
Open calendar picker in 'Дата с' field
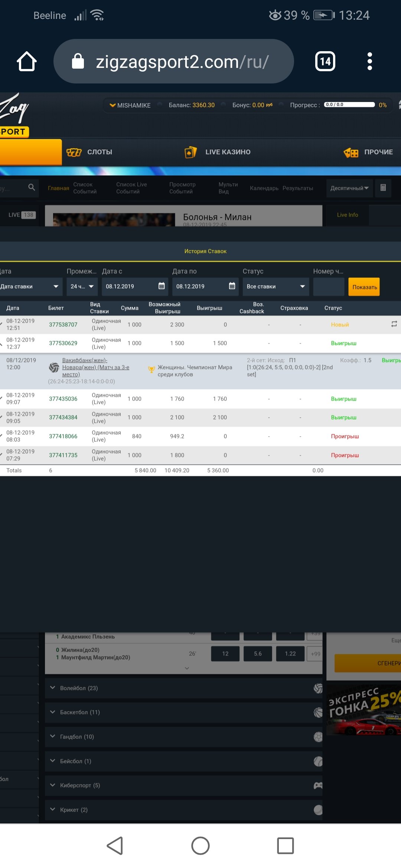[162, 286]
